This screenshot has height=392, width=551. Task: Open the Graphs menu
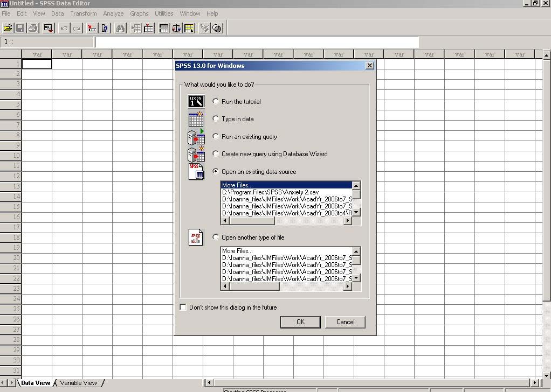139,13
